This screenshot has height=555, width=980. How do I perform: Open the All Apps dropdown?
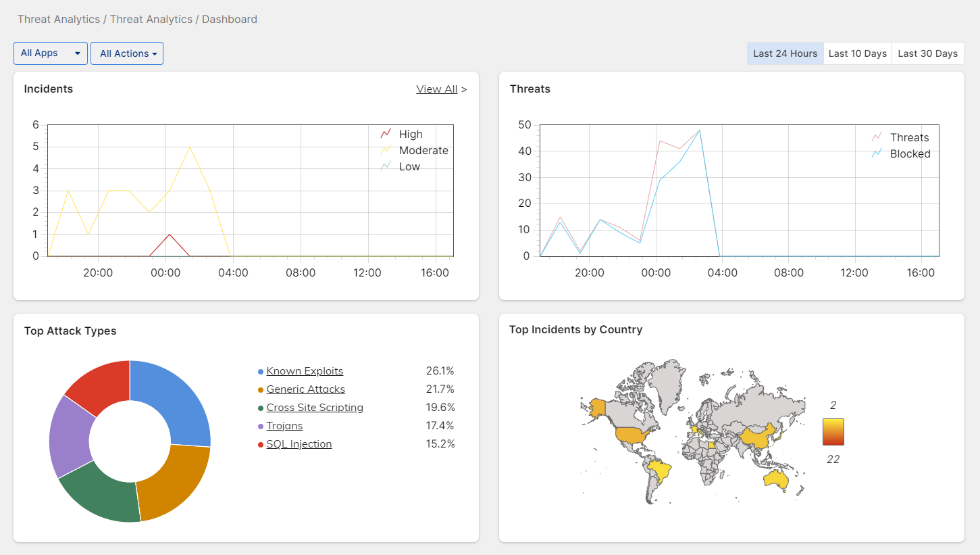[51, 53]
